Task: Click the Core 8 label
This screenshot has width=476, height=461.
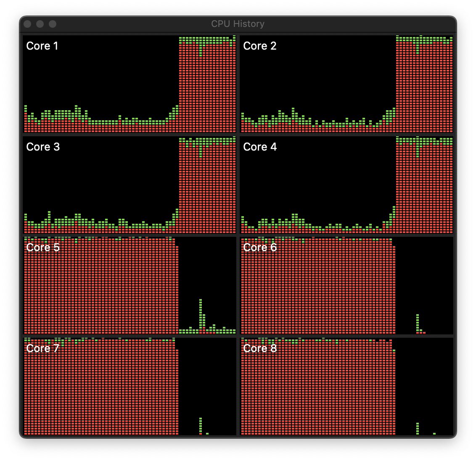Action: click(x=260, y=348)
